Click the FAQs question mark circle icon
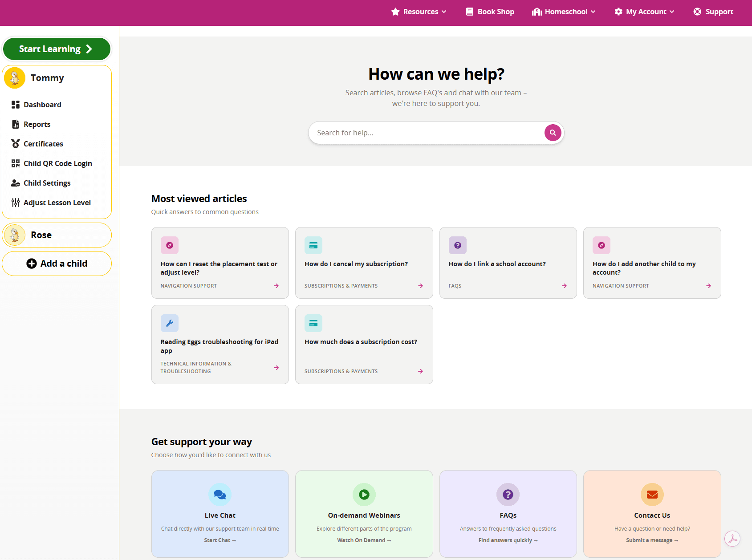Viewport: 752px width, 560px height. tap(508, 495)
